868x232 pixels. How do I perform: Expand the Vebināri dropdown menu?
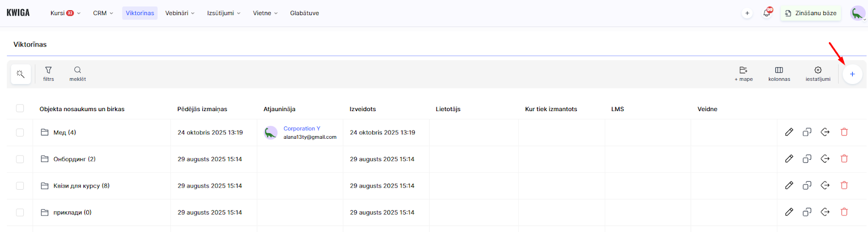tap(180, 13)
